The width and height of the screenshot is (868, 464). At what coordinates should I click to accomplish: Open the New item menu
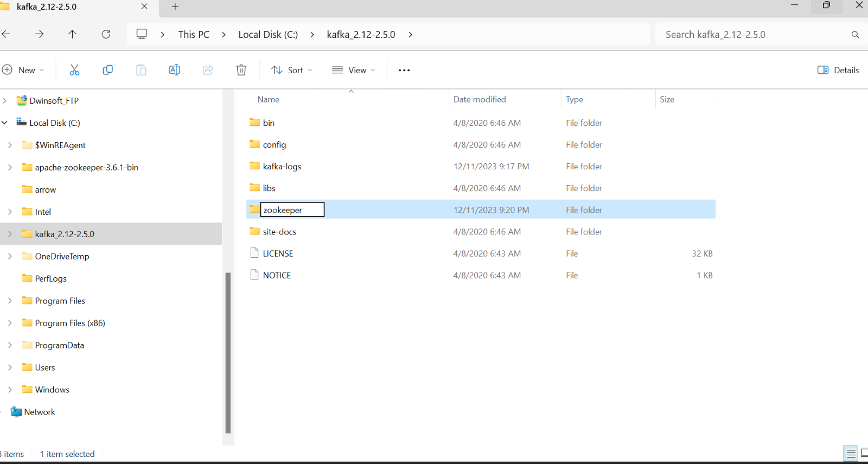pyautogui.click(x=23, y=70)
